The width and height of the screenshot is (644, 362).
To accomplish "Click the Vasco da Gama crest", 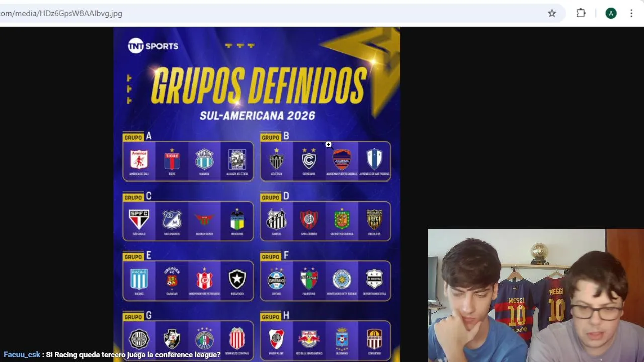I will point(172,339).
